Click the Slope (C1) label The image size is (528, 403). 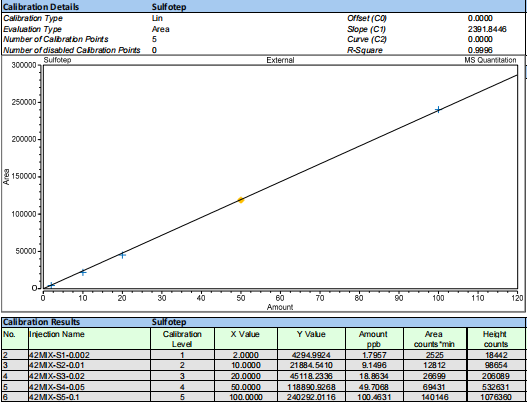[x=366, y=29]
